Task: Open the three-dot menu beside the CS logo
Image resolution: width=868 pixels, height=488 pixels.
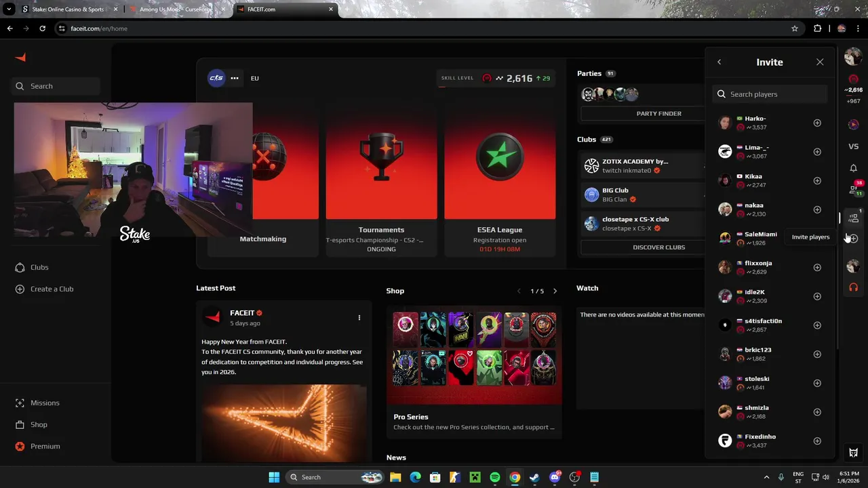Action: (235, 78)
